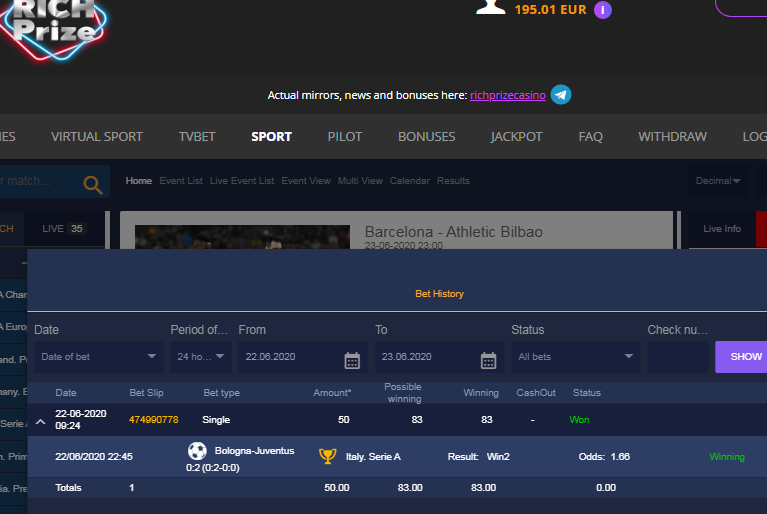Open the BONUSES menu item
This screenshot has width=767, height=514.
click(x=427, y=136)
